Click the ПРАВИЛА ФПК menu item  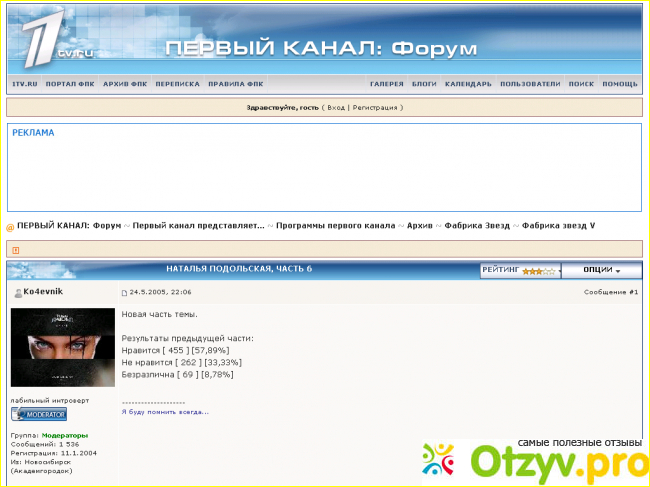235,84
